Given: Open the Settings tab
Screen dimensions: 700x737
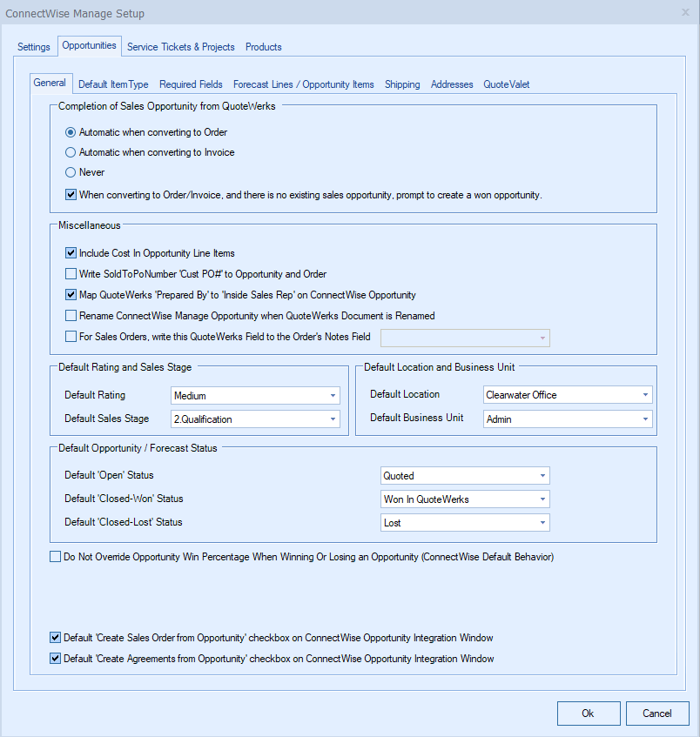Looking at the screenshot, I should tap(33, 47).
